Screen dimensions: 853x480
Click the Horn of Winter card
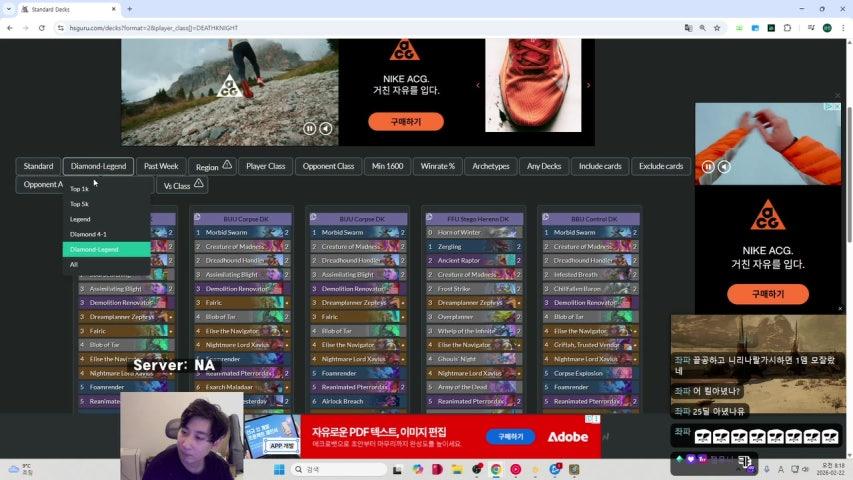(474, 232)
